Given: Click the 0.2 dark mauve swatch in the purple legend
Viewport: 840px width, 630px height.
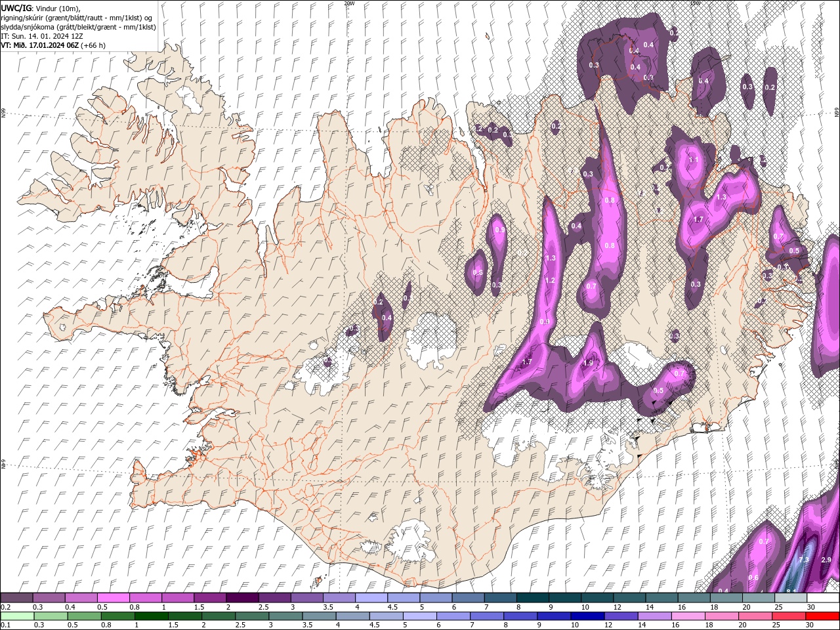Looking at the screenshot, I should point(17,598).
